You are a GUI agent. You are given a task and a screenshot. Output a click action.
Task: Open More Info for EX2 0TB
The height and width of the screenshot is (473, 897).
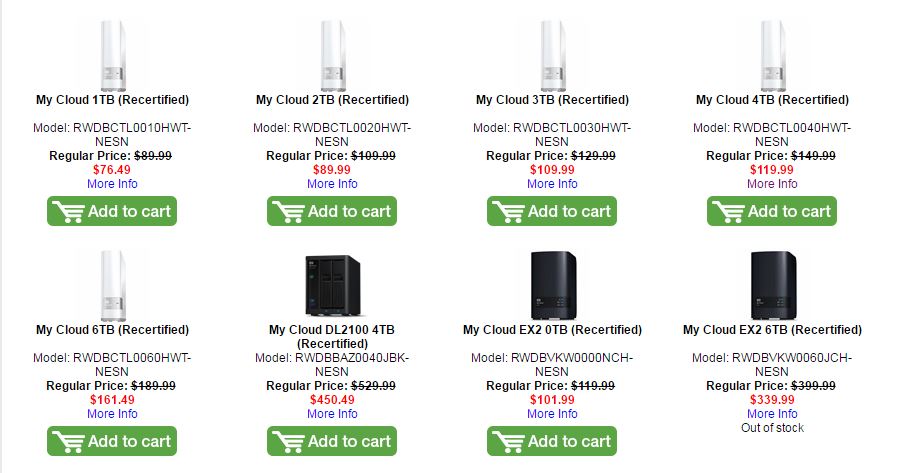[552, 414]
